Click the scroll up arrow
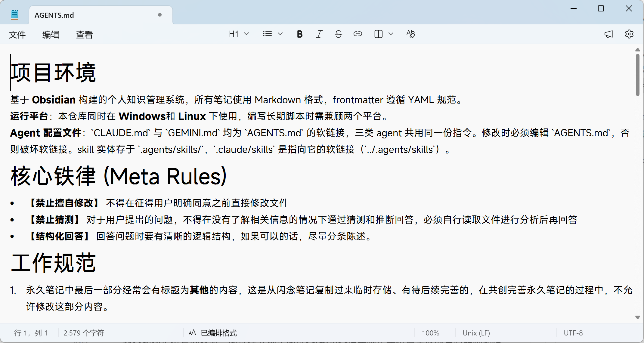The image size is (644, 343). coord(637,50)
